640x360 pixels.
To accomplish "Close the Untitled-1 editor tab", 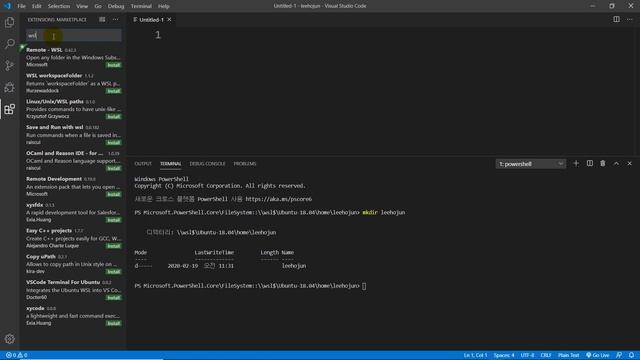I will coord(169,20).
